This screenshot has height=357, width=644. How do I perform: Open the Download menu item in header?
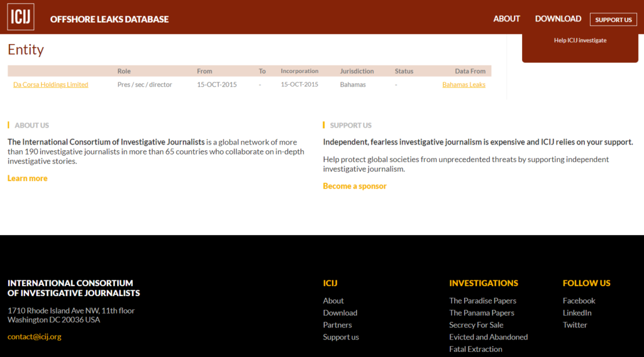[558, 19]
